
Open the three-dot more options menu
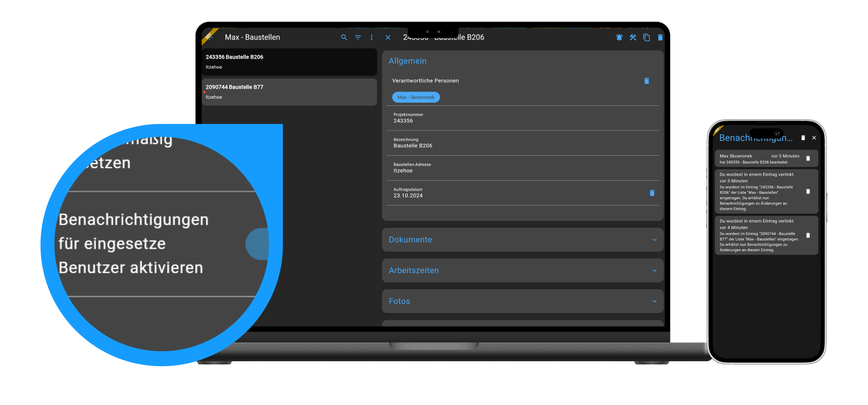click(x=372, y=37)
